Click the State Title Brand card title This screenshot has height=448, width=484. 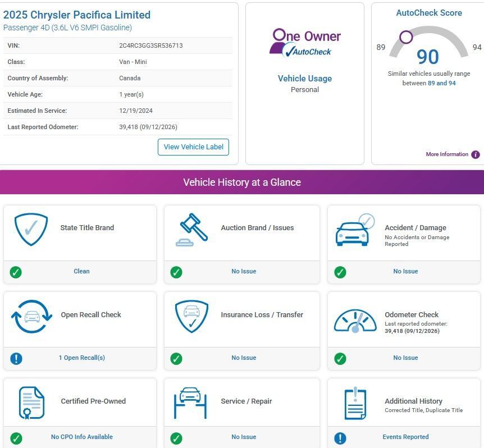coord(88,228)
